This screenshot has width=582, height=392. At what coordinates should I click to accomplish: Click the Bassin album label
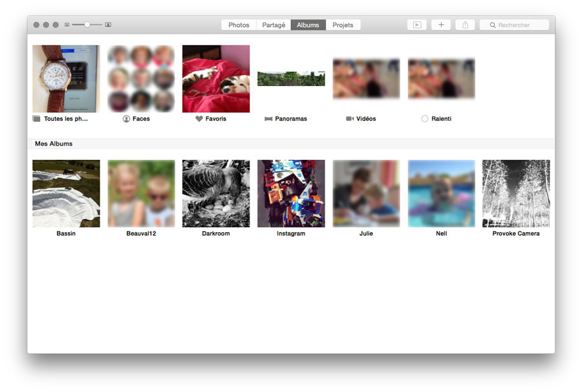tap(66, 234)
